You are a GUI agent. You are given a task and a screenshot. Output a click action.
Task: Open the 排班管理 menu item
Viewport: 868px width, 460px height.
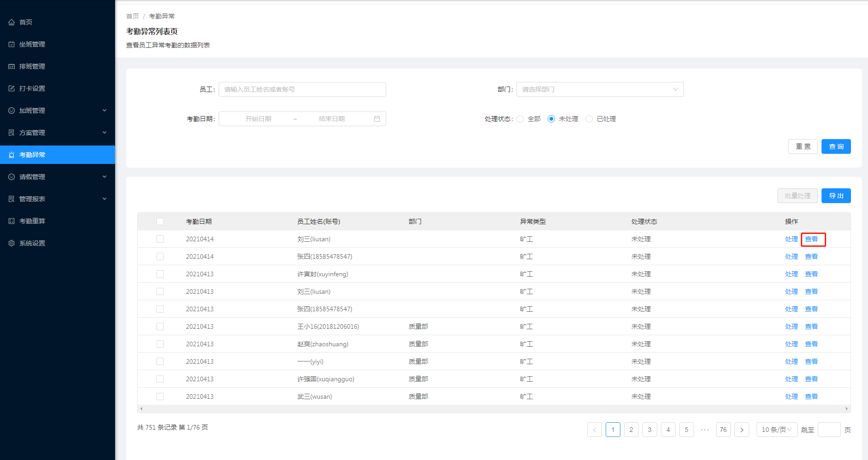58,66
